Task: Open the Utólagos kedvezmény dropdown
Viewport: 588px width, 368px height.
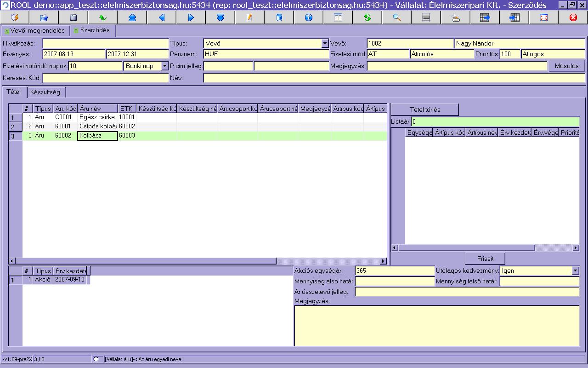Action: 575,271
